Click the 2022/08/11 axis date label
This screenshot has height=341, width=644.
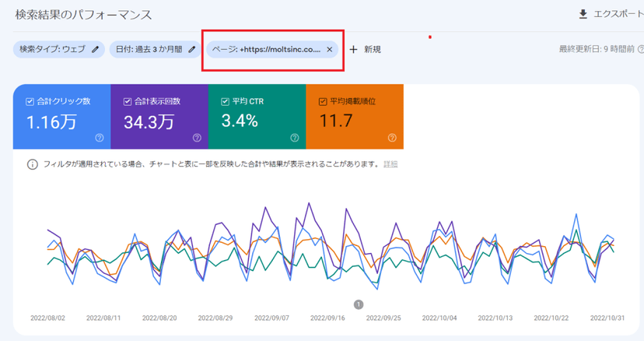(x=103, y=318)
